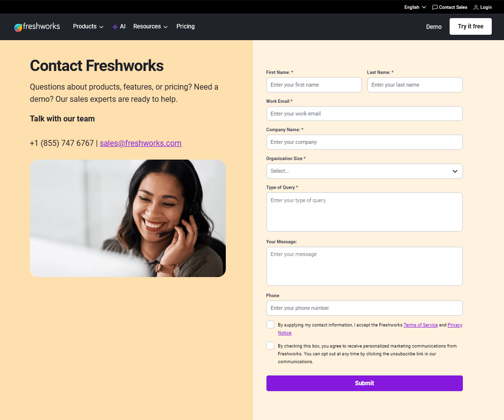504x420 pixels.
Task: Open the Privacy Notice link
Action: (455, 325)
